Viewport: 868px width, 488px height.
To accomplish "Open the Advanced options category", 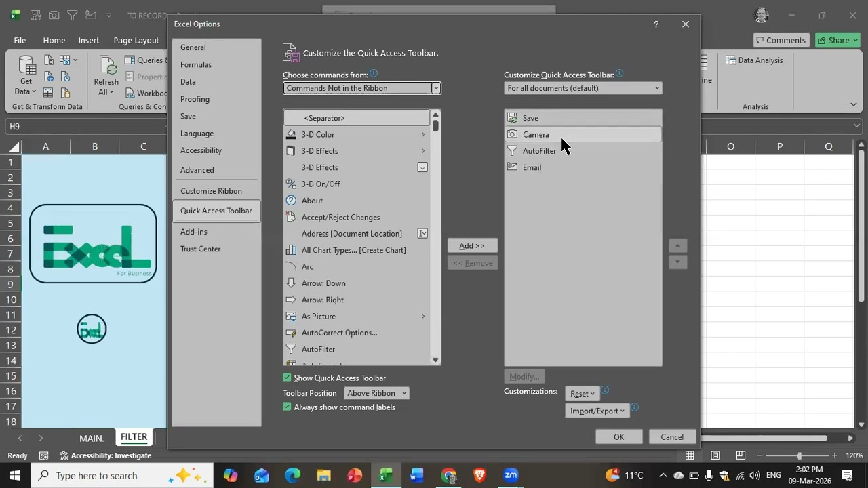I will coord(217,170).
